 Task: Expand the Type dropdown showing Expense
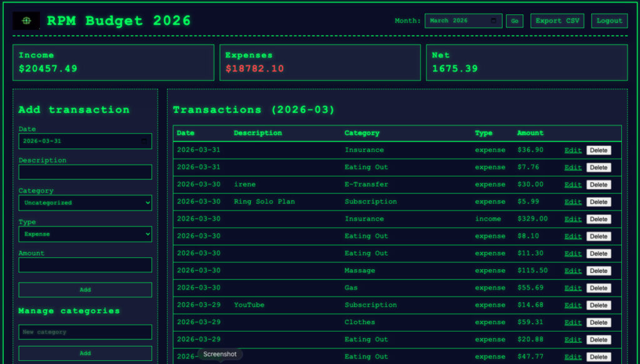(x=85, y=234)
